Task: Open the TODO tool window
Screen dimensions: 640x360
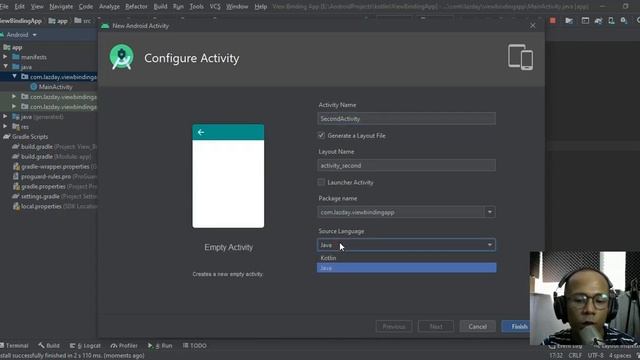Action: pyautogui.click(x=195, y=346)
